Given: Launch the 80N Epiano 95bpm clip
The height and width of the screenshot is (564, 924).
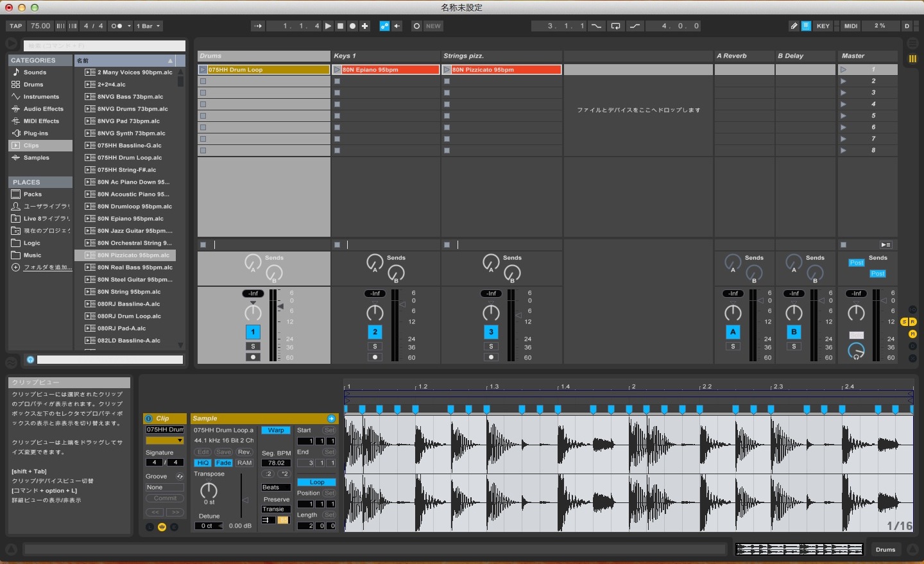Looking at the screenshot, I should 337,70.
